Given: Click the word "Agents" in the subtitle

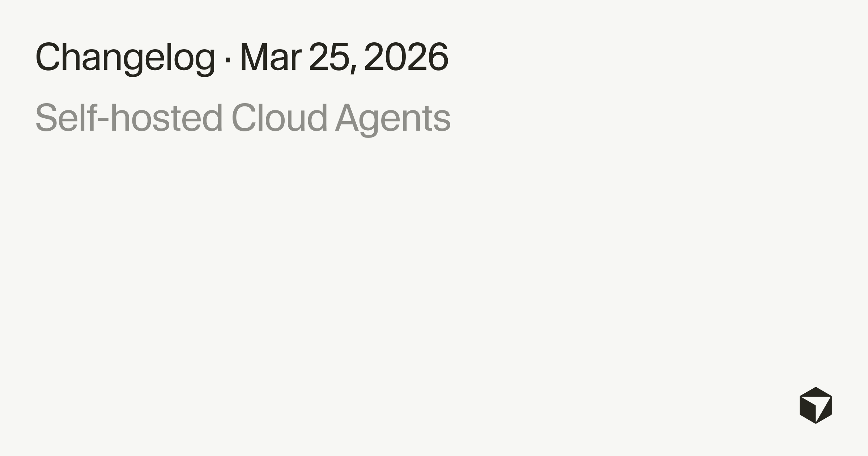Looking at the screenshot, I should (393, 119).
